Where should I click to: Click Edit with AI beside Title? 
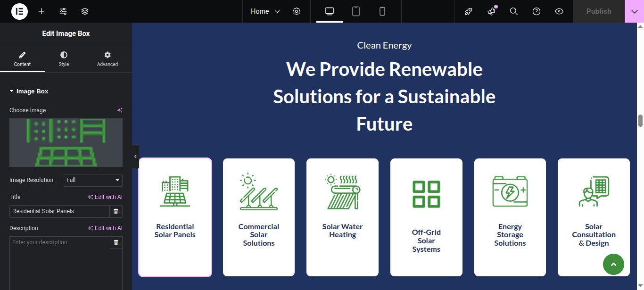(x=105, y=197)
